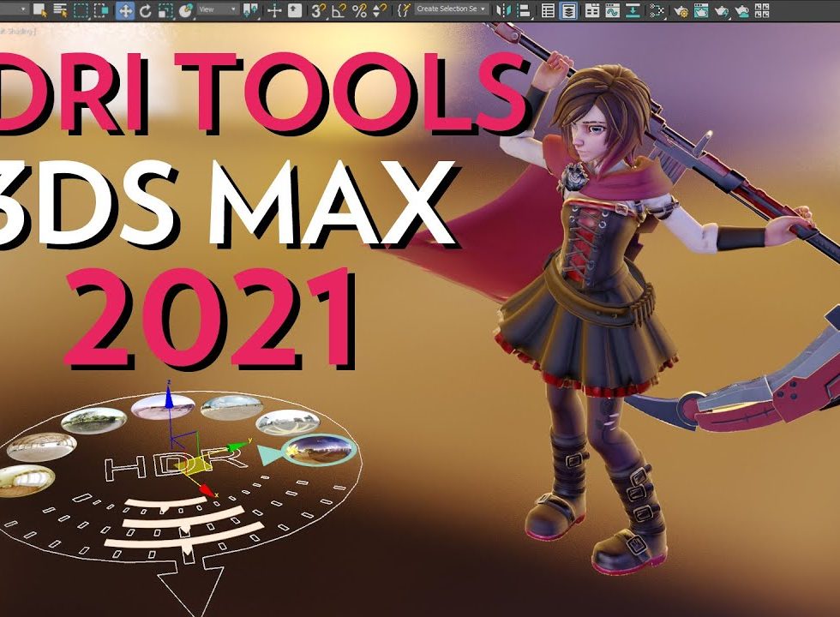This screenshot has height=617, width=840.
Task: Toggle 3D Snaps
Action: [x=318, y=10]
